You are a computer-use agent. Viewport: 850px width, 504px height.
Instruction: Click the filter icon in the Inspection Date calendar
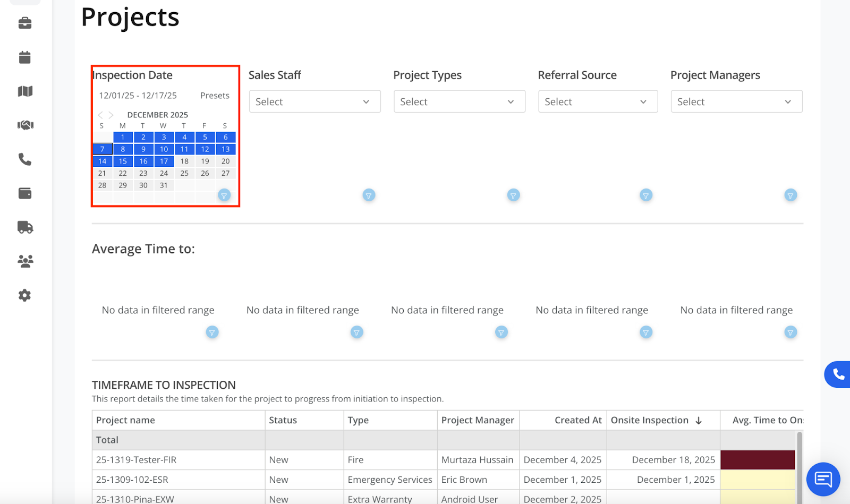coord(224,195)
